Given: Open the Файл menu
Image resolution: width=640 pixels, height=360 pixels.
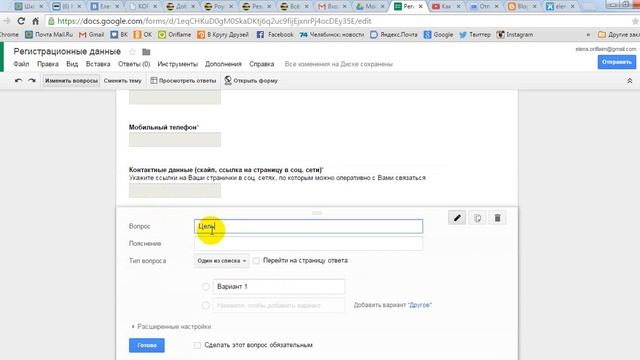Looking at the screenshot, I should pos(21,64).
